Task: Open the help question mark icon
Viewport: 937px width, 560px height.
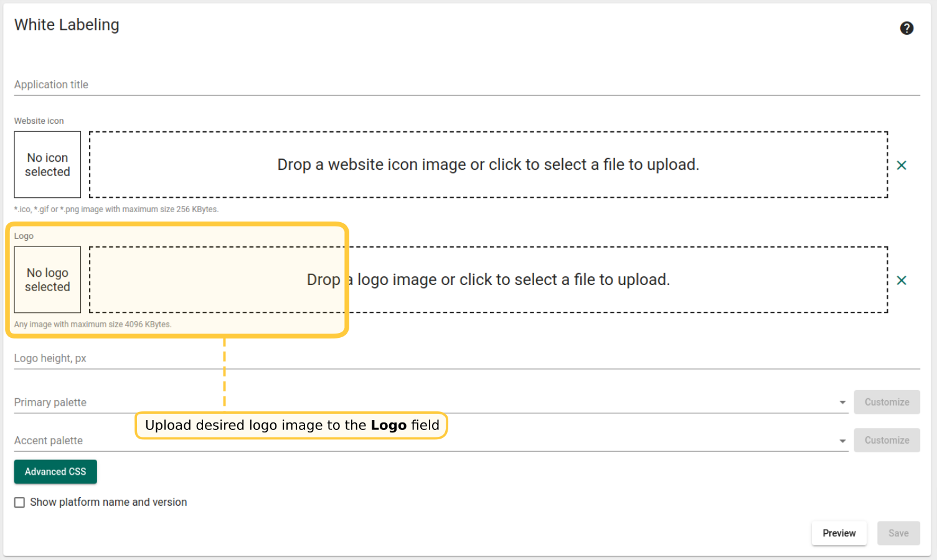Action: click(x=906, y=28)
